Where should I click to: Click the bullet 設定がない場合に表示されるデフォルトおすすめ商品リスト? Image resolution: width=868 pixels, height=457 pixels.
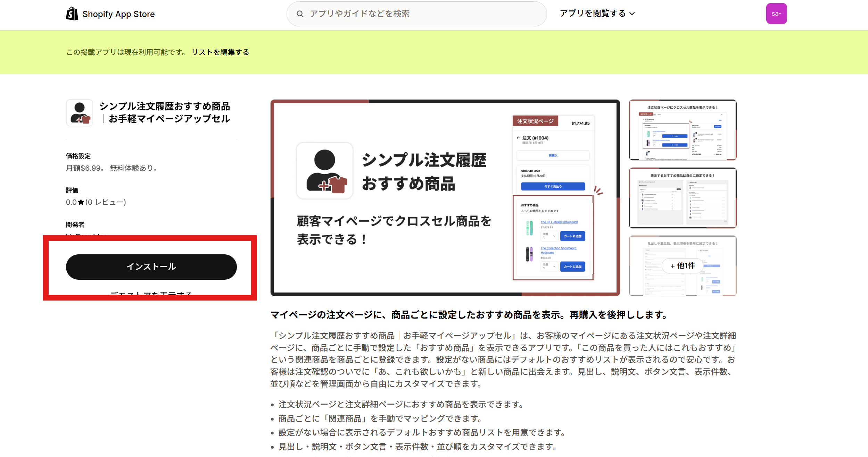click(x=422, y=433)
